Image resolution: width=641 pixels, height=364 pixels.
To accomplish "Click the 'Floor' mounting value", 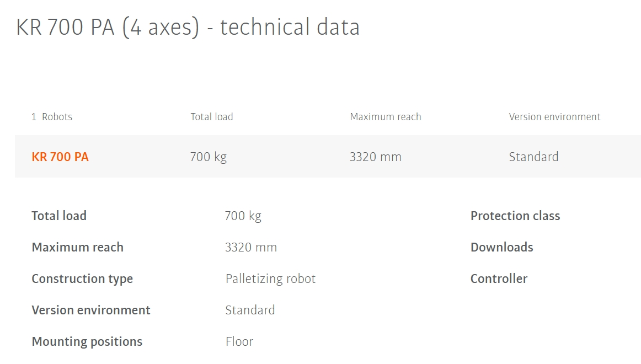I will 239,341.
